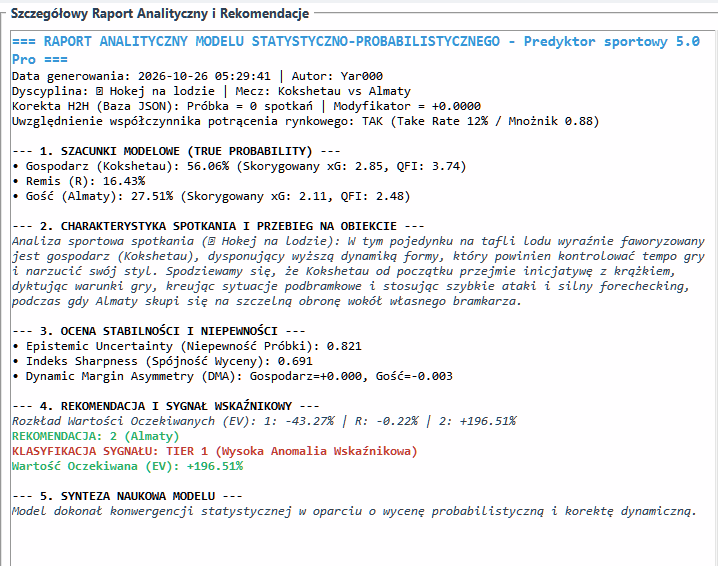Click the 'Gość (Almaty): 27.51%' line
The height and width of the screenshot is (566, 718).
211,196
